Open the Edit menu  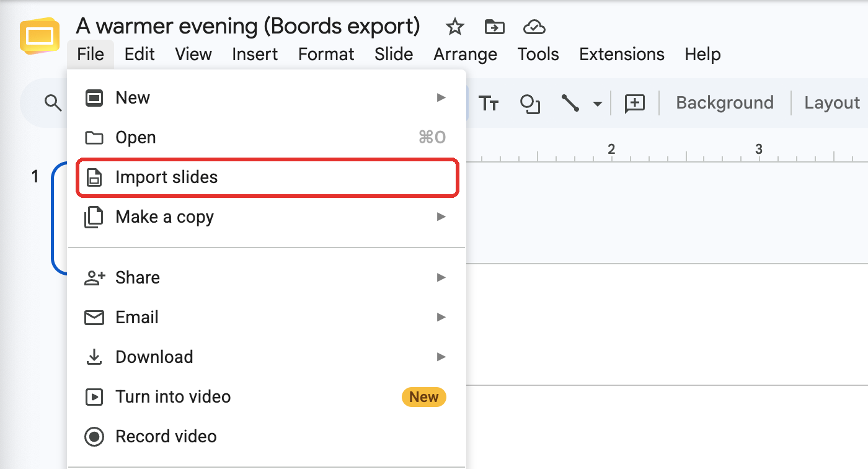tap(139, 54)
